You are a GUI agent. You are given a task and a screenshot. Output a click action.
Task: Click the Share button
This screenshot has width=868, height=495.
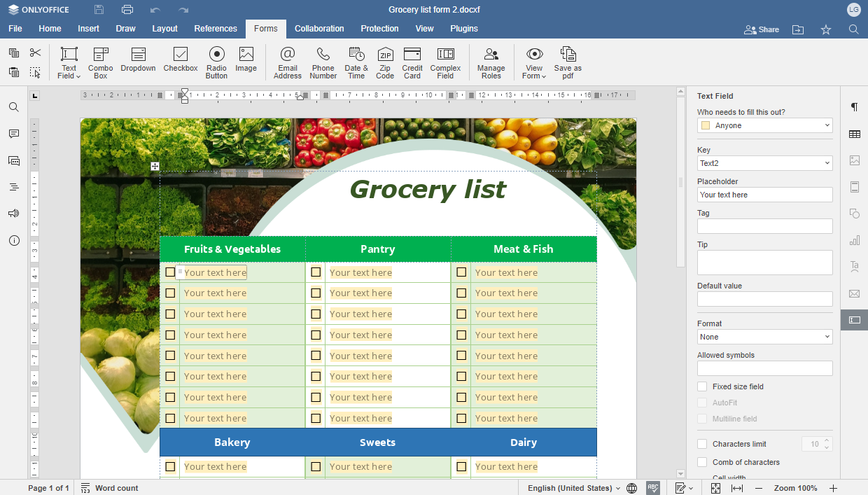click(761, 29)
